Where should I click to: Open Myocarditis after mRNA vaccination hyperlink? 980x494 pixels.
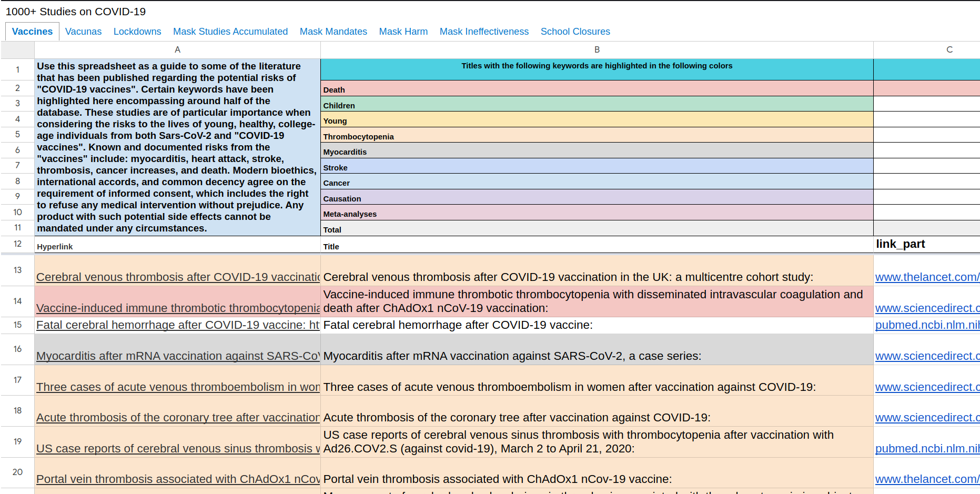(178, 356)
